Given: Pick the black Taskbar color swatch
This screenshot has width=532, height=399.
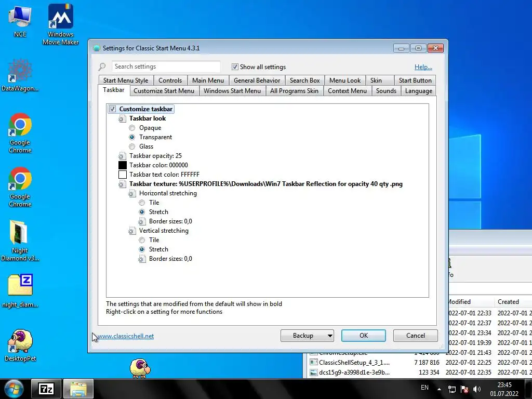Looking at the screenshot, I should pos(123,165).
